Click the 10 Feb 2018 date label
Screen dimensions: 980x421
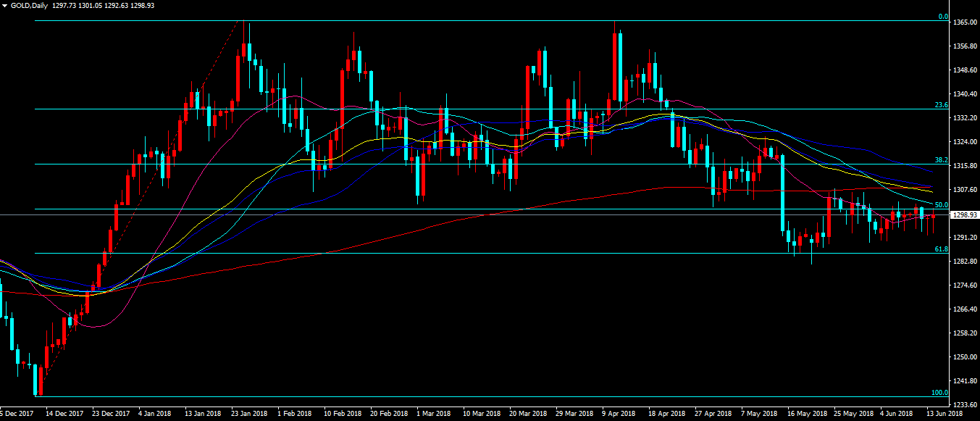pos(343,414)
